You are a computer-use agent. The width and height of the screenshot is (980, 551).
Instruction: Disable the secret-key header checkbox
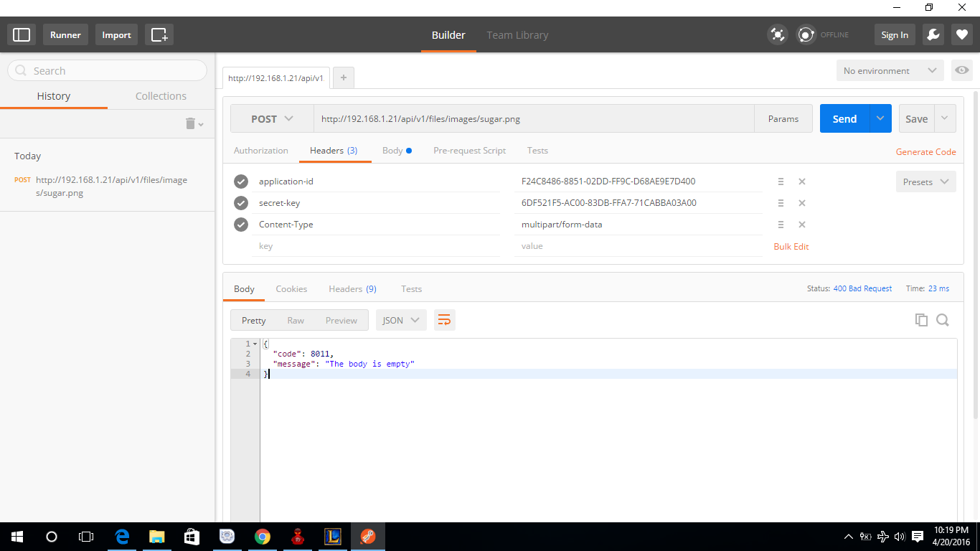point(241,203)
